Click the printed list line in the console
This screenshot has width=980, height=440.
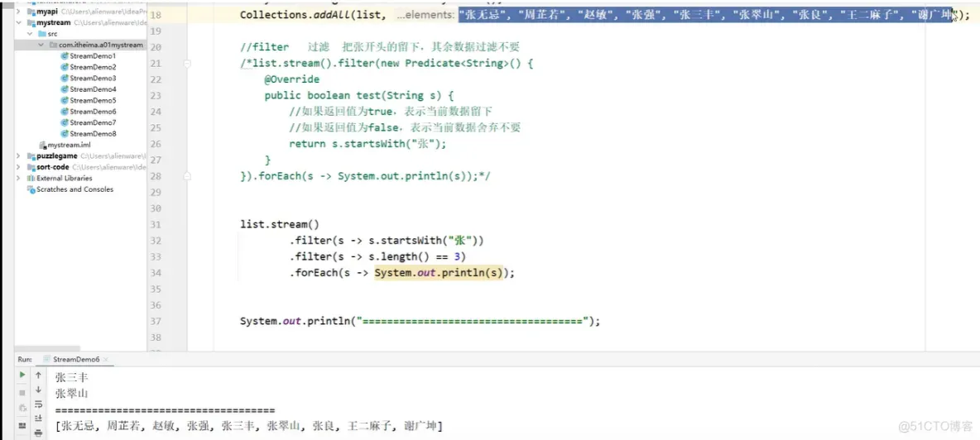(x=249, y=427)
